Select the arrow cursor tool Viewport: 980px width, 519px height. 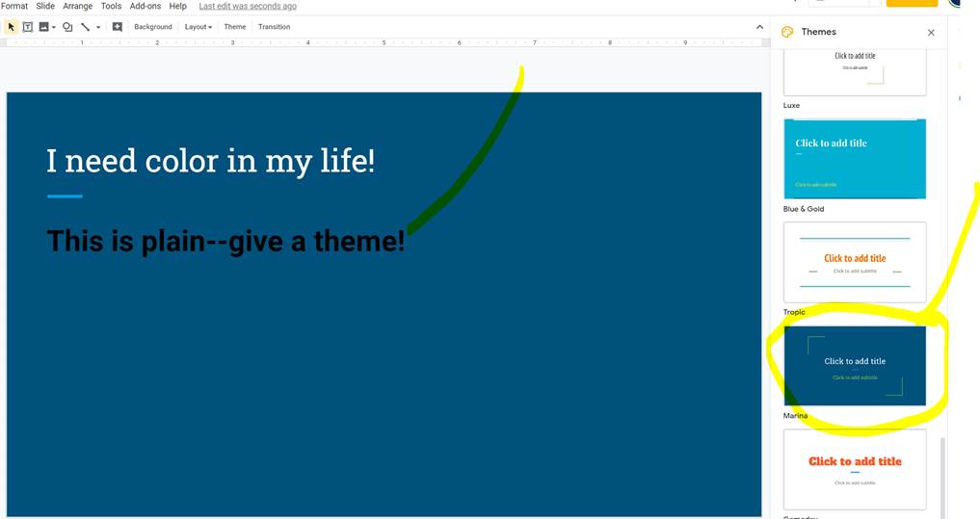click(x=12, y=27)
